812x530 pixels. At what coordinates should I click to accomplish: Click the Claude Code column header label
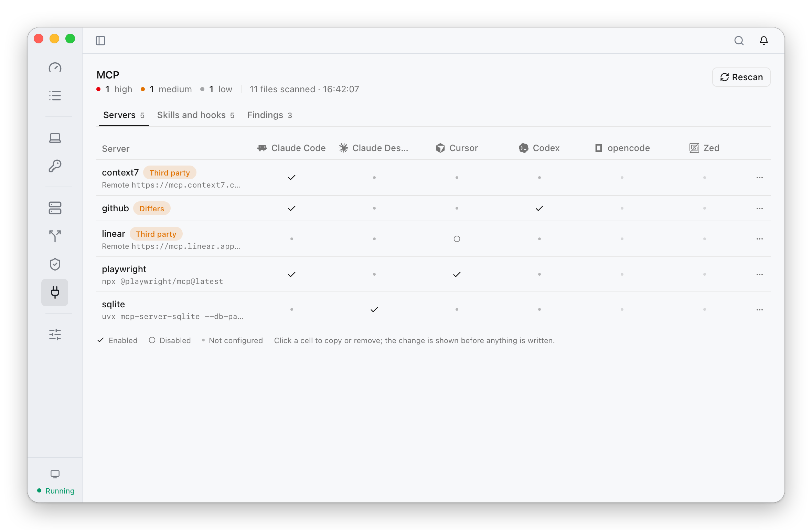[298, 148]
